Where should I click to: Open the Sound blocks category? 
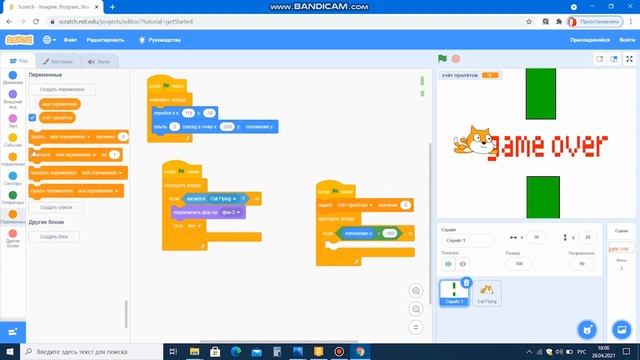click(13, 121)
